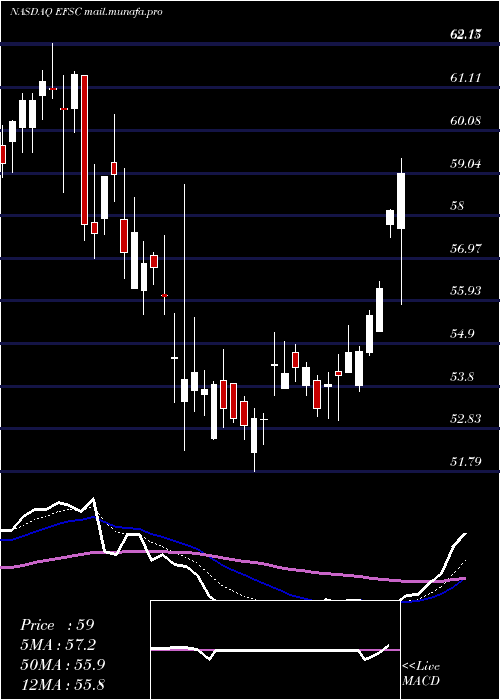The image size is (500, 700).
Task: Click the '12MA : 55.8' readout
Action: pyautogui.click(x=62, y=684)
